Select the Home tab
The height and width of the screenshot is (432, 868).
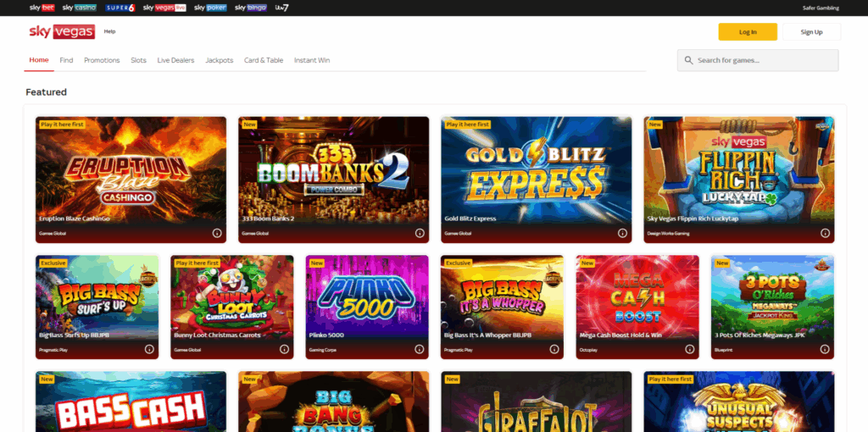(x=39, y=60)
